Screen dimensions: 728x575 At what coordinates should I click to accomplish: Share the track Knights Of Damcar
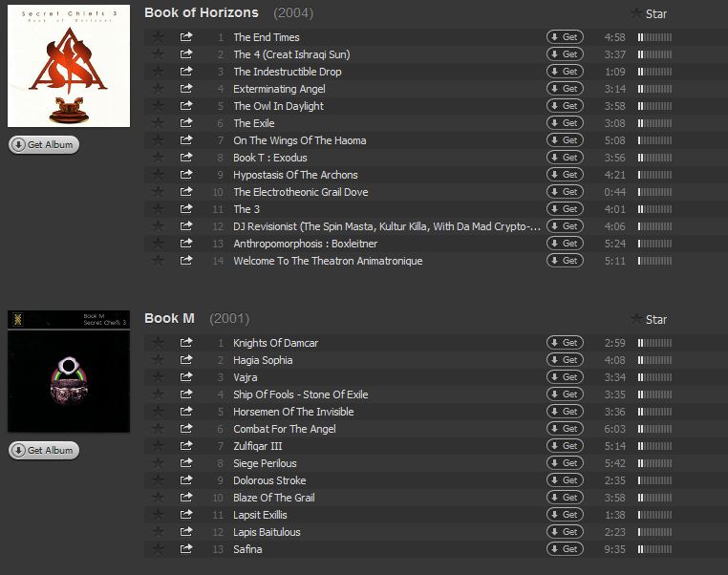click(186, 343)
